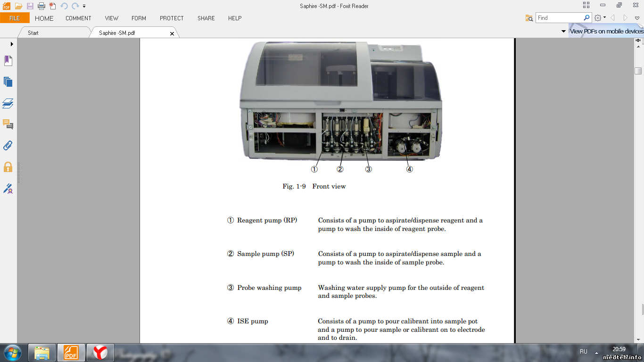Open the Security lock panel
This screenshot has width=644, height=362.
pos(8,167)
